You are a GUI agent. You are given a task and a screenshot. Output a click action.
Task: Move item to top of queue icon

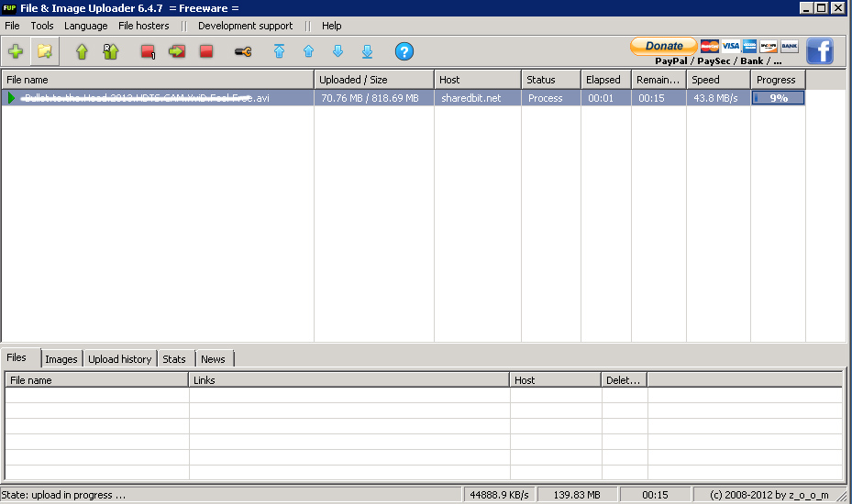(x=280, y=51)
